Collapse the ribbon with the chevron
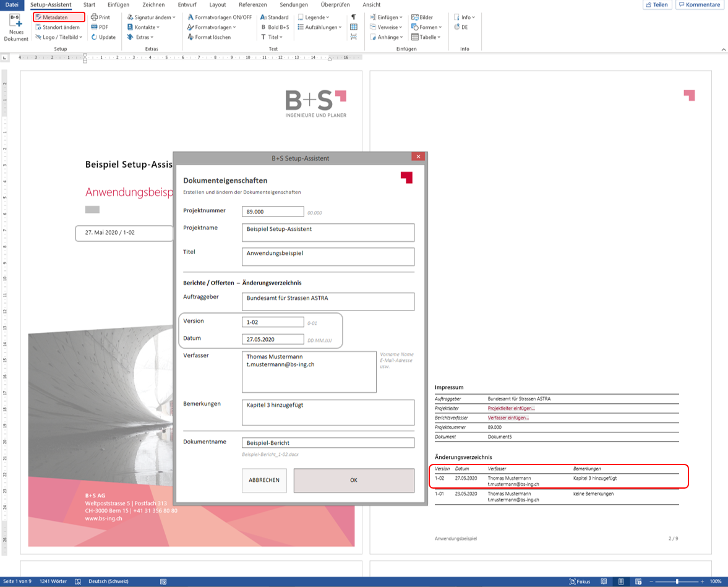This screenshot has height=587, width=728. pyautogui.click(x=723, y=49)
